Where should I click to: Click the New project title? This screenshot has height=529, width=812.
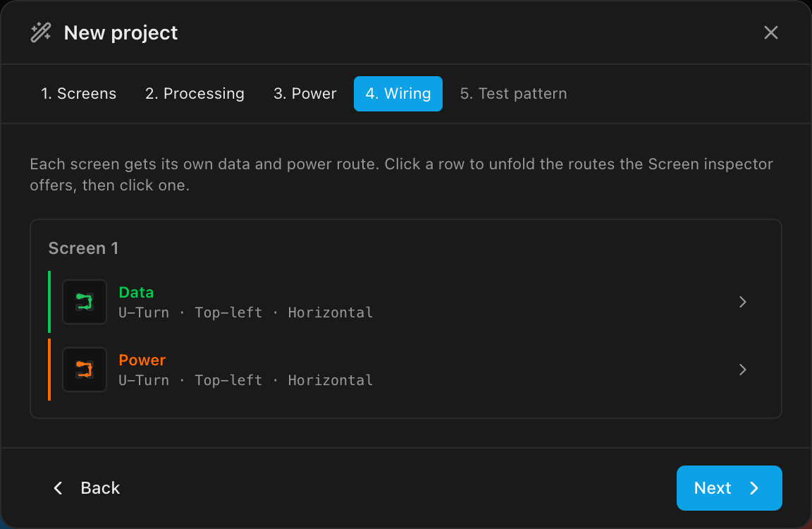point(121,32)
